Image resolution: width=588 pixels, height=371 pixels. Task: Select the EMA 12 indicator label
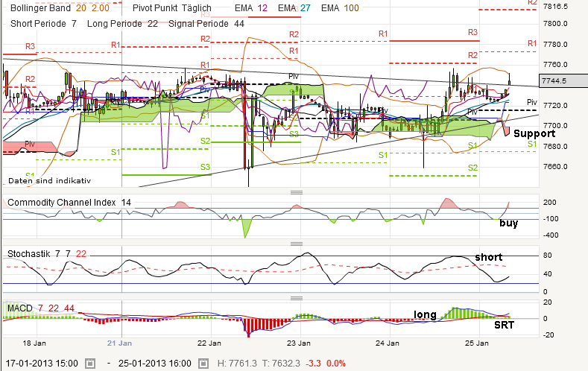pyautogui.click(x=251, y=8)
